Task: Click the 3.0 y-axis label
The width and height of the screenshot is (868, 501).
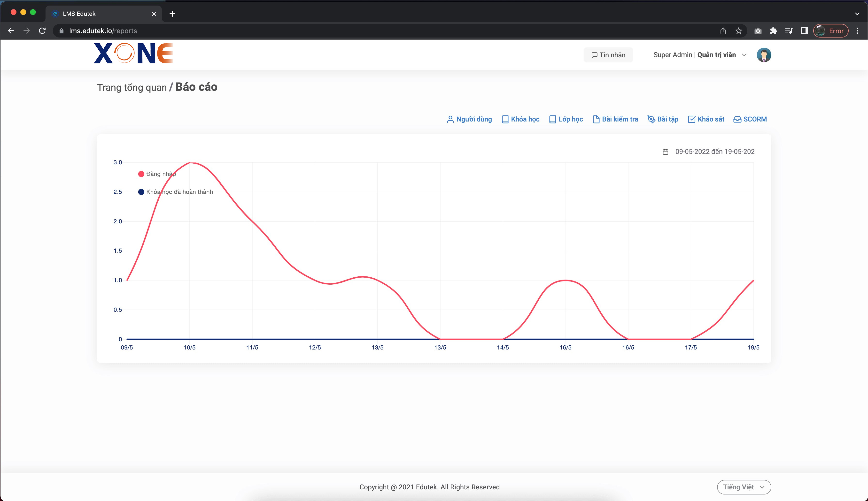Action: [x=118, y=162]
